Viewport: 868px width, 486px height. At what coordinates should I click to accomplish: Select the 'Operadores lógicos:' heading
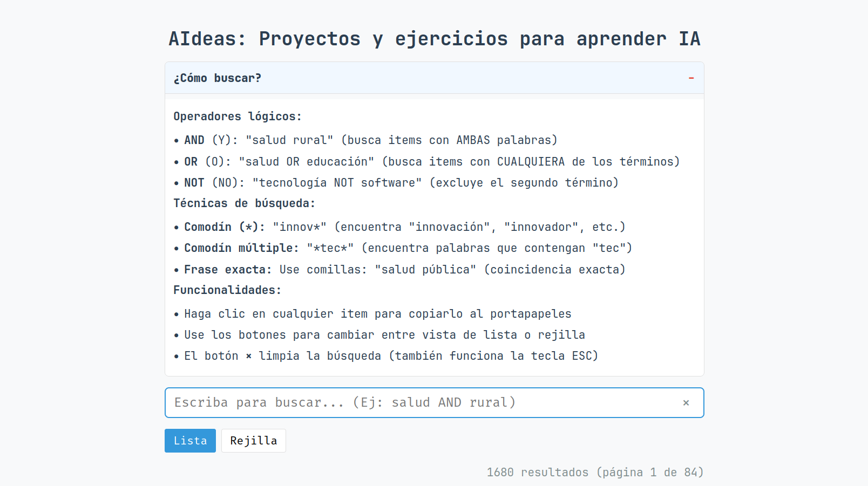click(237, 117)
